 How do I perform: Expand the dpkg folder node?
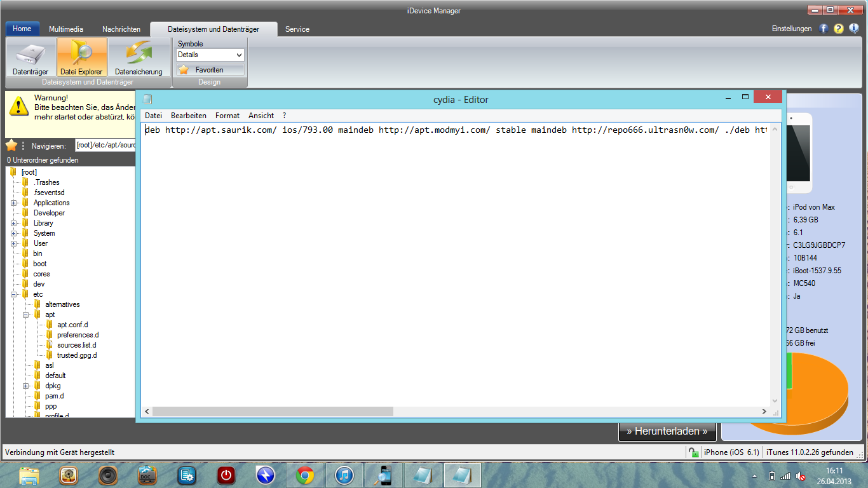point(26,386)
